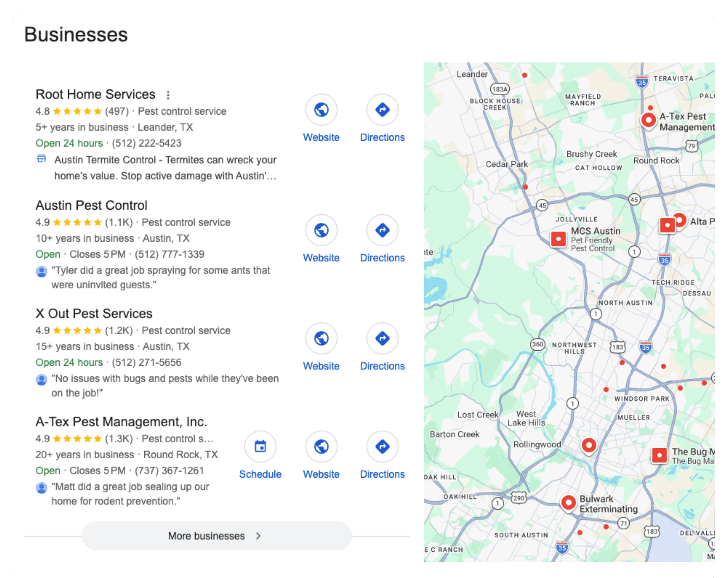Viewport: 728px width, 578px height.
Task: Get directions to Austin Pest Control
Action: click(382, 230)
